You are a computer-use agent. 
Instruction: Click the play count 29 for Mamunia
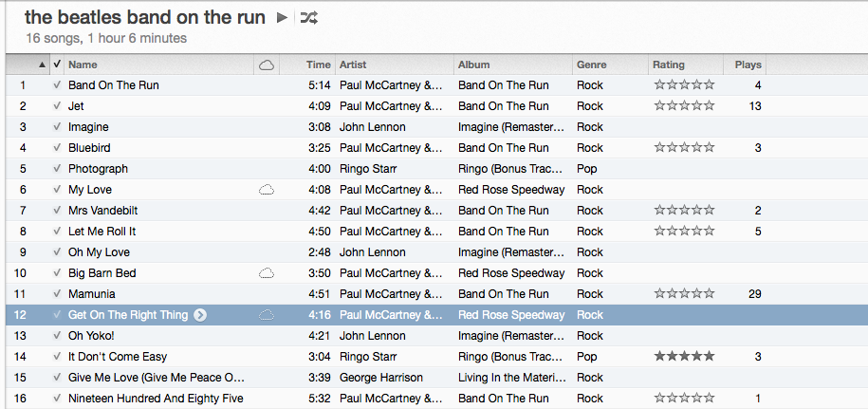755,294
